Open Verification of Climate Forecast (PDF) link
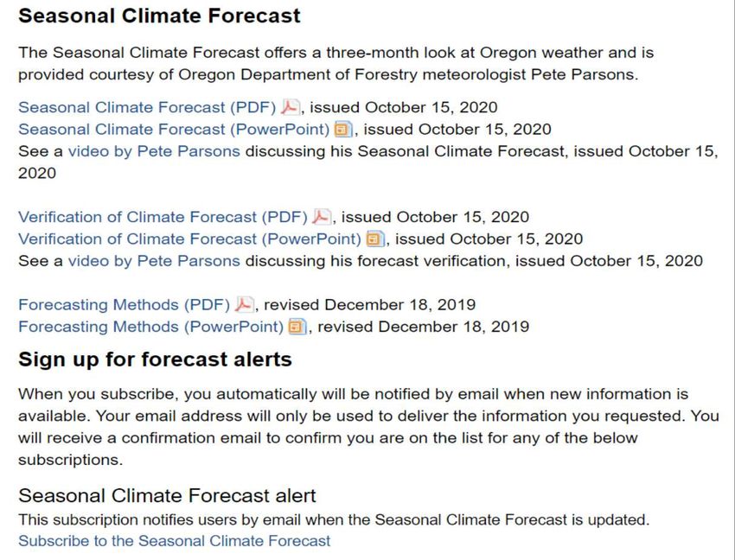Viewport: 735px width, 560px height. [x=163, y=217]
